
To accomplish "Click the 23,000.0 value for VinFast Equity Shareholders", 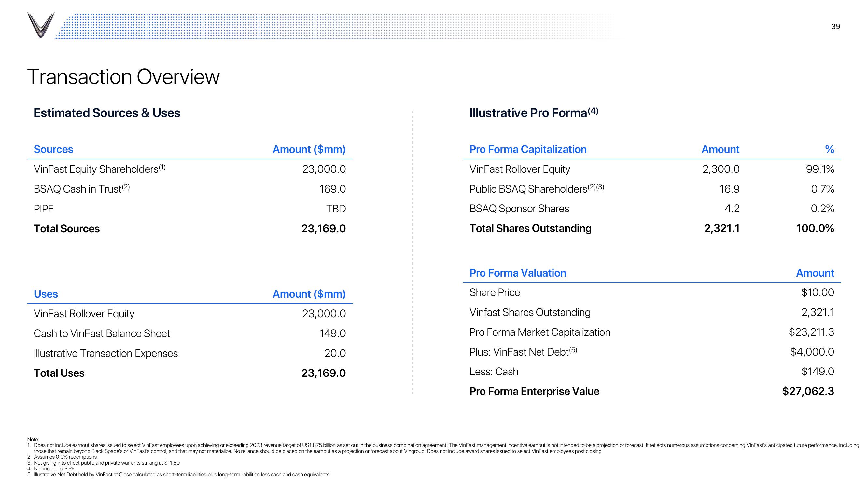I will pyautogui.click(x=324, y=169).
